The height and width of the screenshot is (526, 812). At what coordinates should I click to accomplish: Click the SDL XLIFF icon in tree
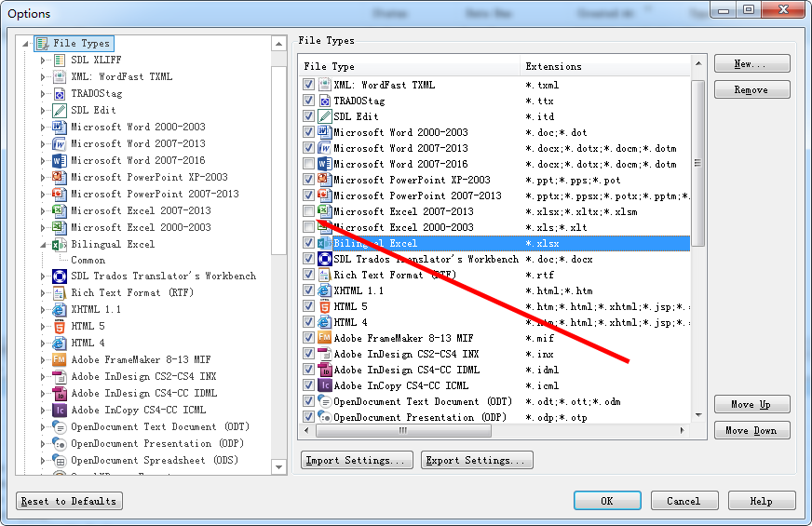click(x=60, y=61)
